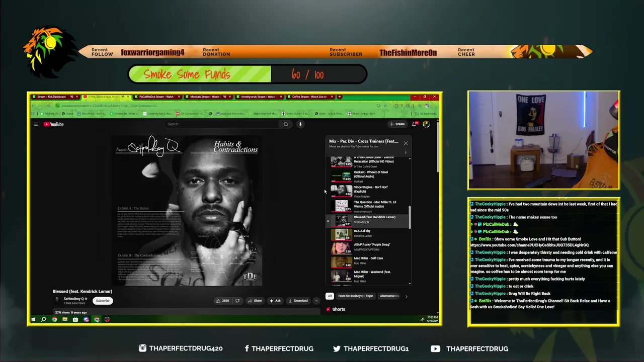
Task: Switch to OxFive Stream browser tab
Action: pyautogui.click(x=309, y=97)
